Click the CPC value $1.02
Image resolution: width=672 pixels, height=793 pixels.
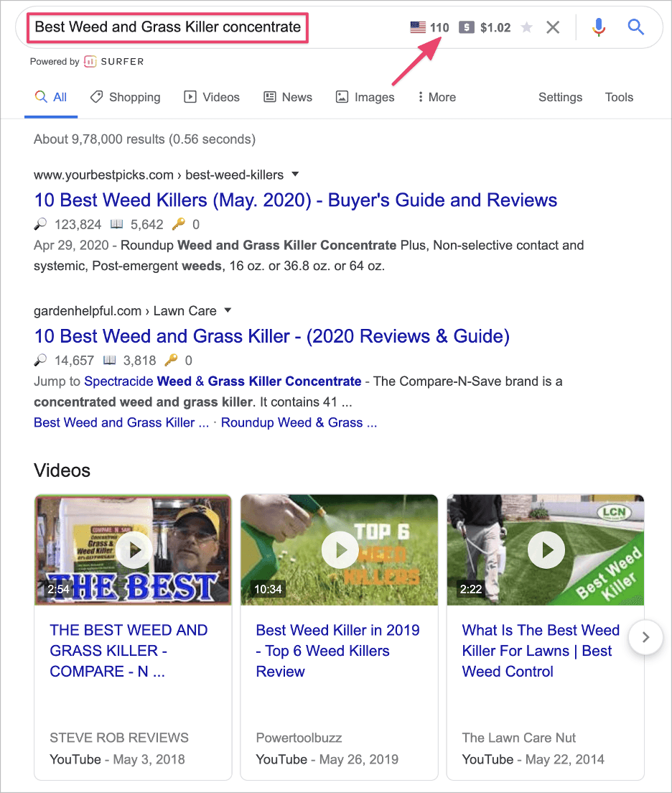coord(495,28)
